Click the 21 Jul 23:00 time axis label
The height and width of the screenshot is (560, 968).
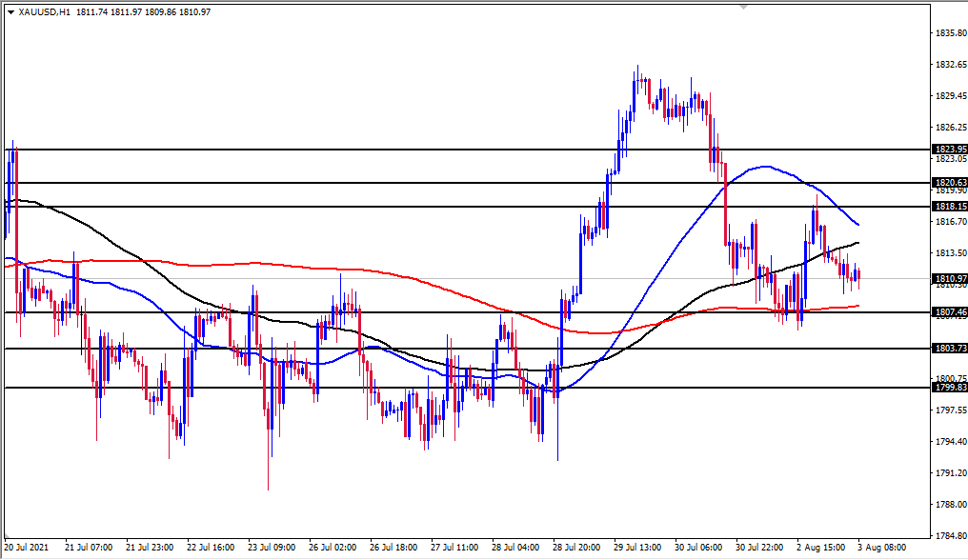click(x=150, y=547)
